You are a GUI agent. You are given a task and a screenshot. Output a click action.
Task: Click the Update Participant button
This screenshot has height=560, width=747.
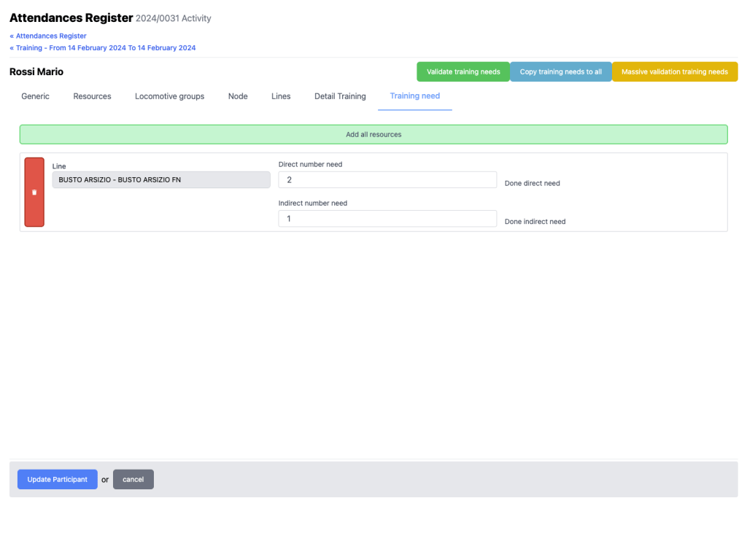tap(57, 480)
